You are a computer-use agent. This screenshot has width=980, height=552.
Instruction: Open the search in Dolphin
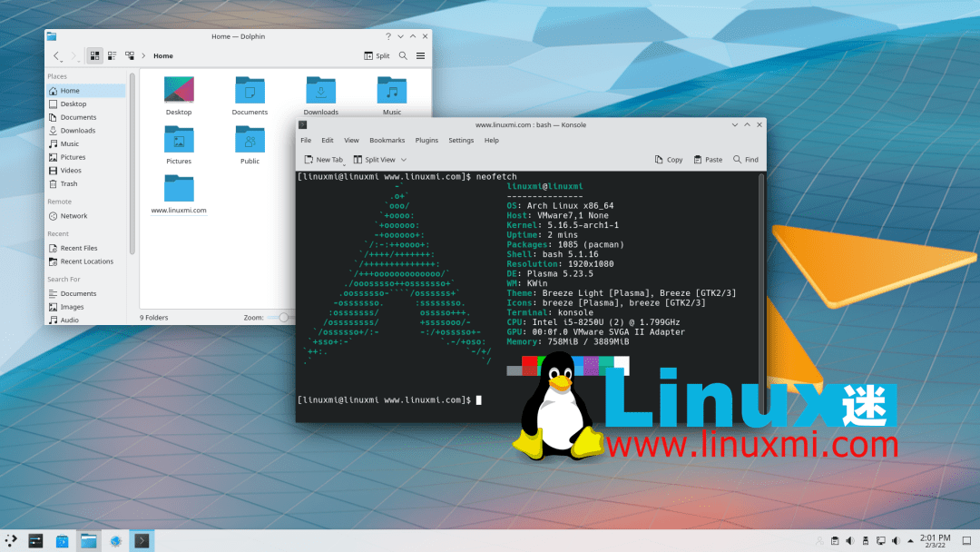click(404, 55)
